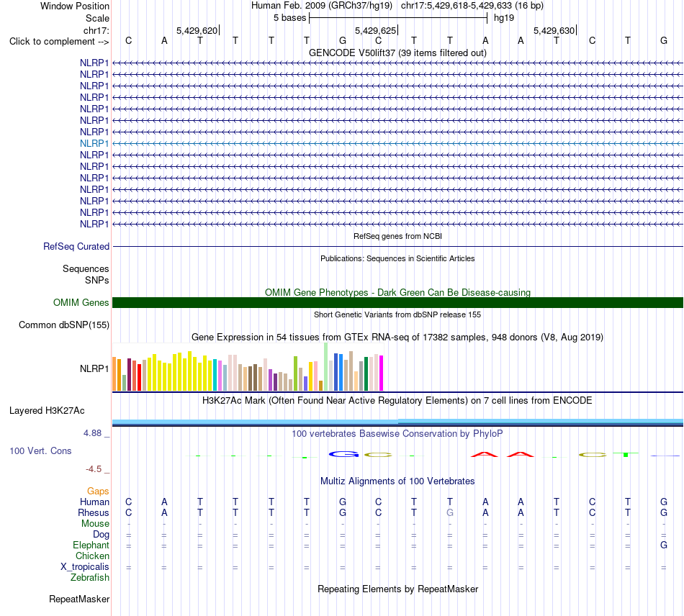
Task: Click the '100 Vert. Cons' label
Action: click(40, 450)
